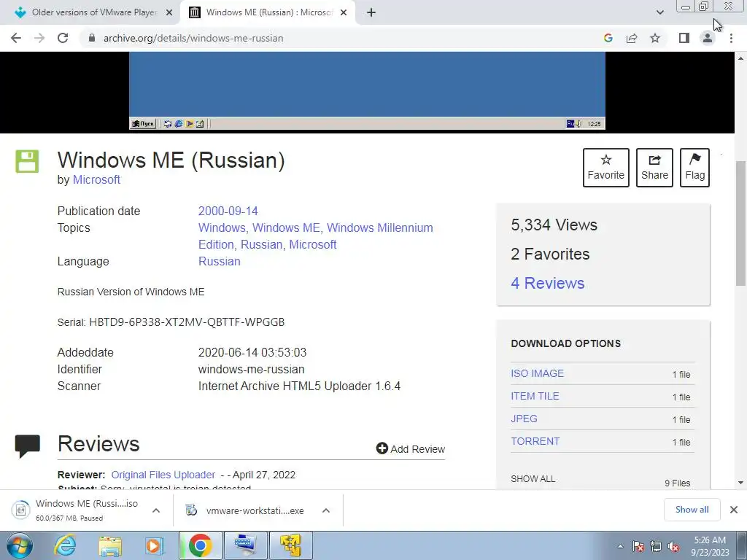The height and width of the screenshot is (560, 747).
Task: Add this item to Favorites
Action: pyautogui.click(x=605, y=168)
